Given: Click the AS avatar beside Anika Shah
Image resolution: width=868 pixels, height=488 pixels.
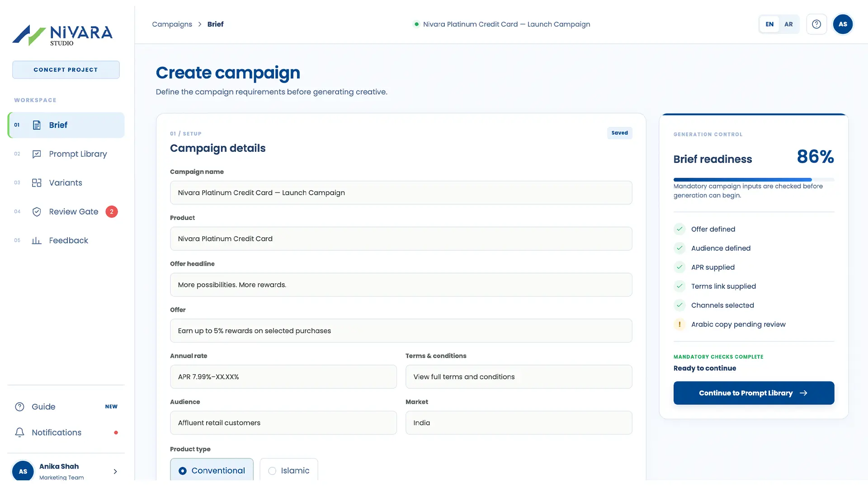Looking at the screenshot, I should click(x=23, y=471).
